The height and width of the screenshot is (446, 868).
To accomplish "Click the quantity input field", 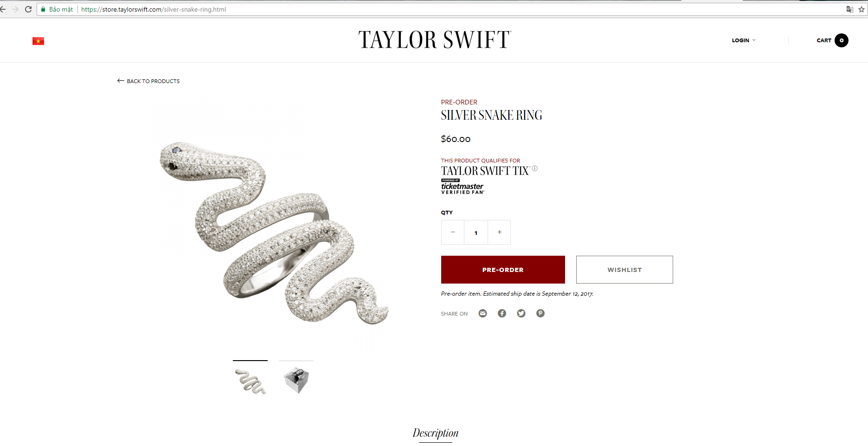I will [x=476, y=232].
